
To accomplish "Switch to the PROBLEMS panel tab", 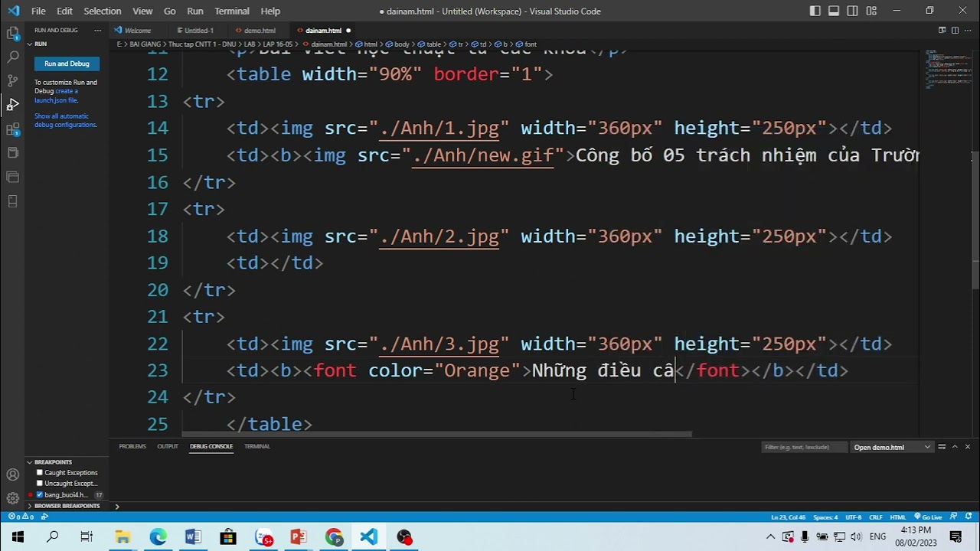I will tap(132, 446).
